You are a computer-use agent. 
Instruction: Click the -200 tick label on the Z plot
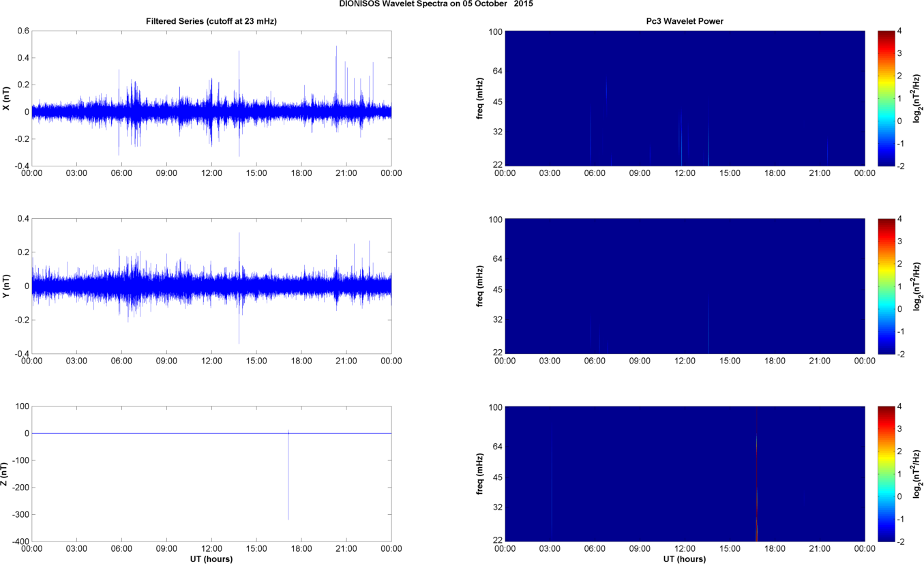click(20, 488)
